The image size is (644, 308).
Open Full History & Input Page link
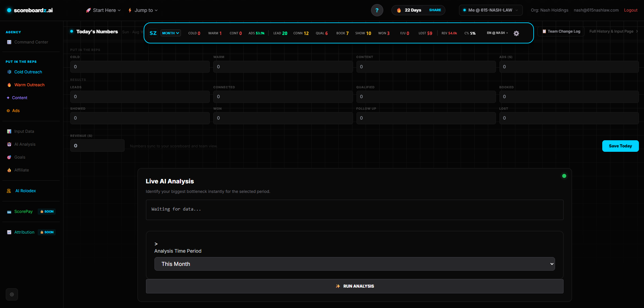click(x=613, y=31)
